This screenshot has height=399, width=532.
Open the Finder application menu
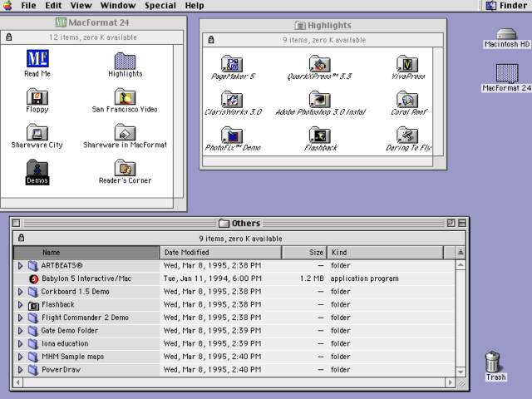point(506,6)
